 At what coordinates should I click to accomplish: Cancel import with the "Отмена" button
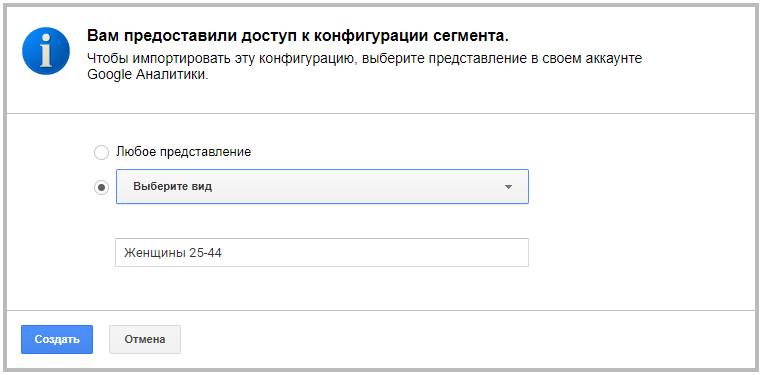(145, 339)
